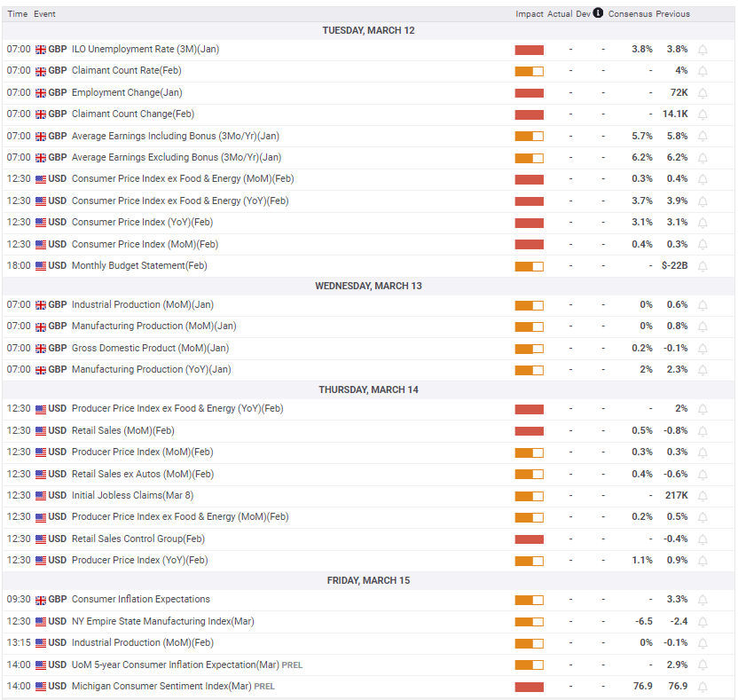Click bell for Initial Jobless Claims(Mar 8)
Screen dimensions: 738x700
[x=703, y=496]
